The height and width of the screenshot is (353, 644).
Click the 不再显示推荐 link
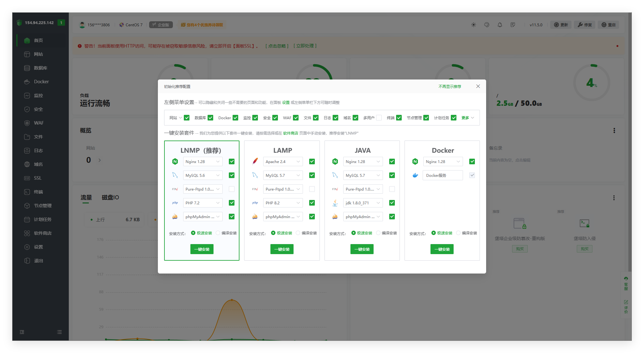450,86
